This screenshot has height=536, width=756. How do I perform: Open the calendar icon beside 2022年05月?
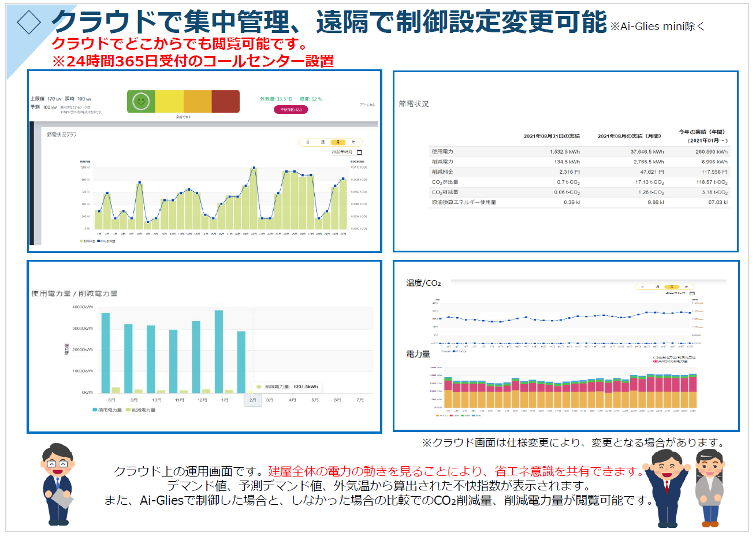[x=360, y=152]
